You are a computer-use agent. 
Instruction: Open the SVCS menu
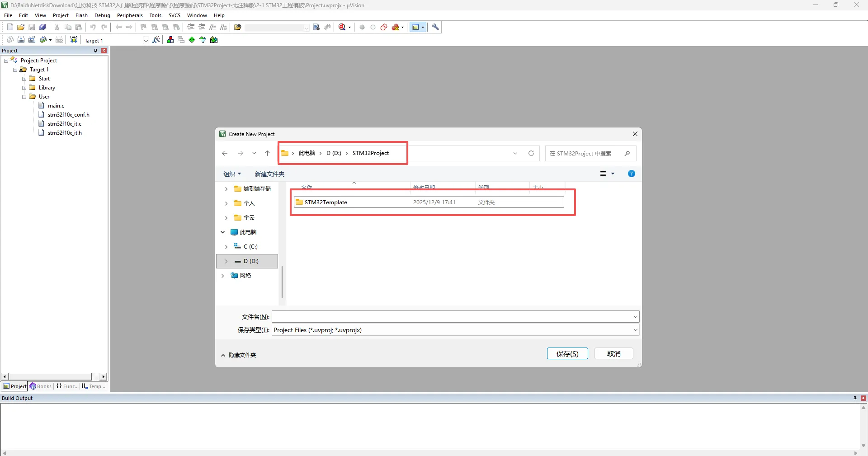[x=175, y=15]
